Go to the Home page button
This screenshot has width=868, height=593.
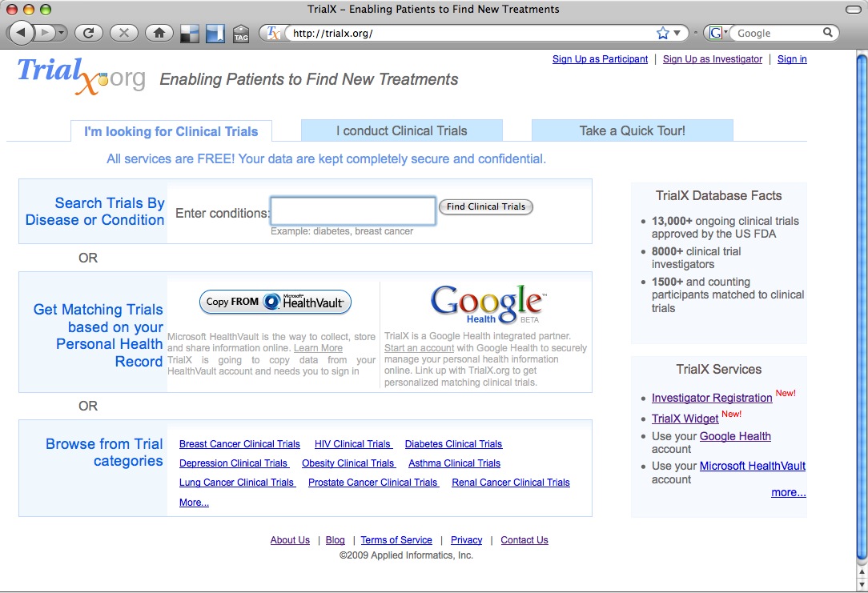pos(159,33)
